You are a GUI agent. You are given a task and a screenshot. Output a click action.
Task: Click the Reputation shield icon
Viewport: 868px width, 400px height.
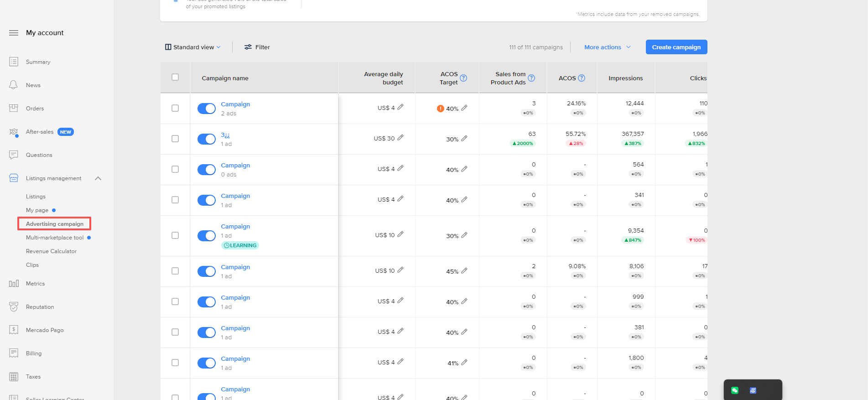pos(14,307)
